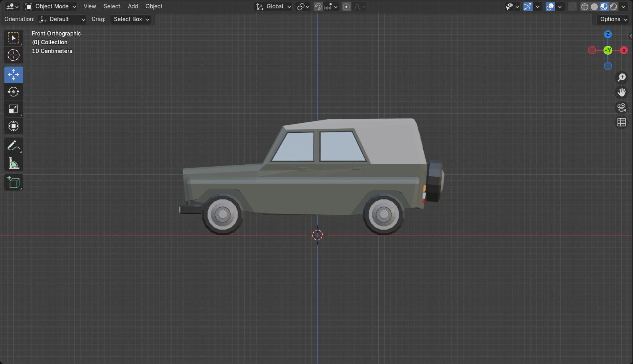Viewport: 633px width, 364px height.
Task: Switch perspective/orthographic grid icon
Action: (621, 122)
